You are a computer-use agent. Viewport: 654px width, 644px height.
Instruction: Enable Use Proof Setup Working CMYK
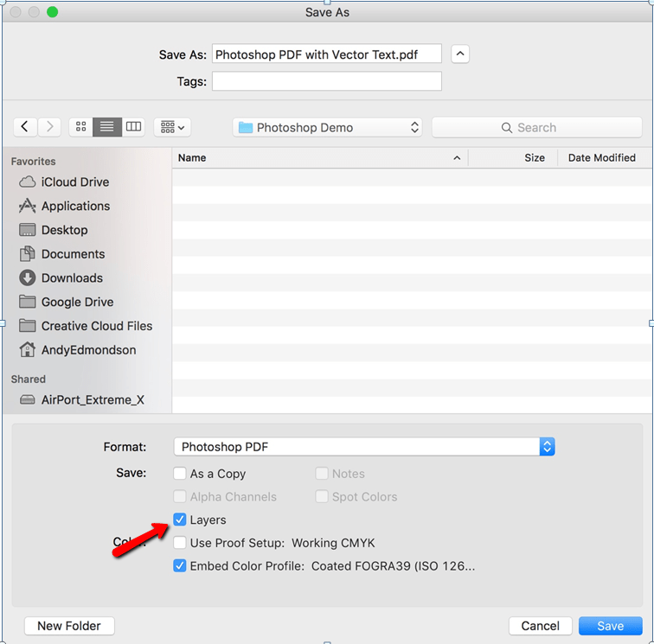coord(180,543)
